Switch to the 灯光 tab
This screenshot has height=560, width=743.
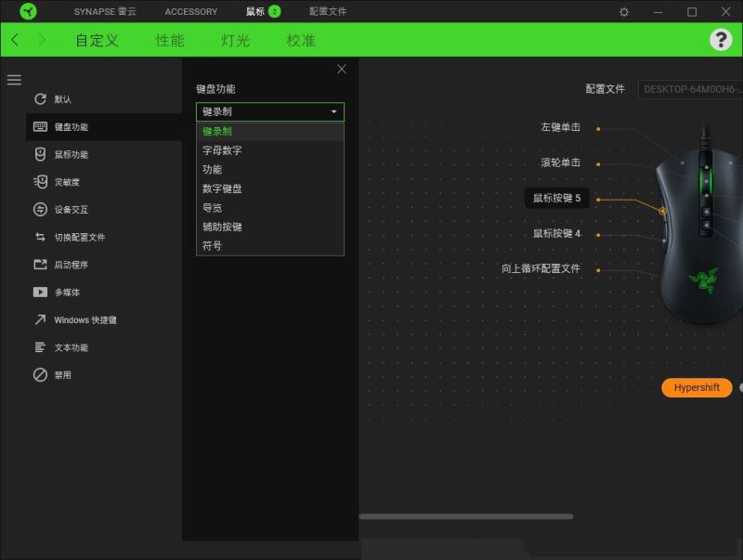click(x=235, y=40)
